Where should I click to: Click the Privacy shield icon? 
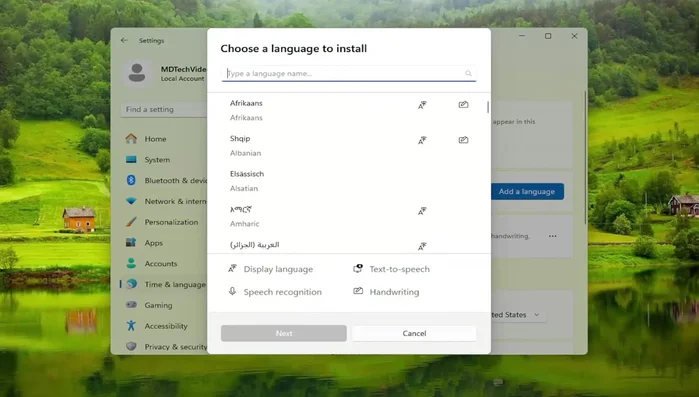tap(131, 346)
